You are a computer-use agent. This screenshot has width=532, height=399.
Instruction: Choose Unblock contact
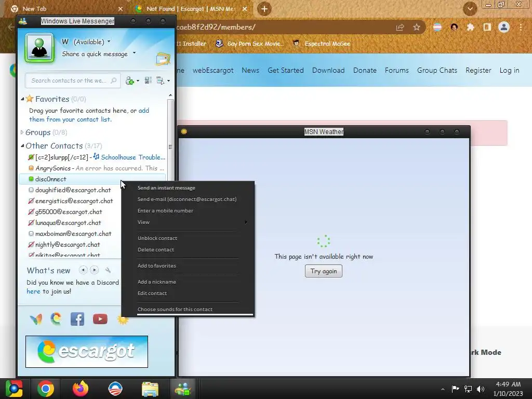[x=188, y=238]
